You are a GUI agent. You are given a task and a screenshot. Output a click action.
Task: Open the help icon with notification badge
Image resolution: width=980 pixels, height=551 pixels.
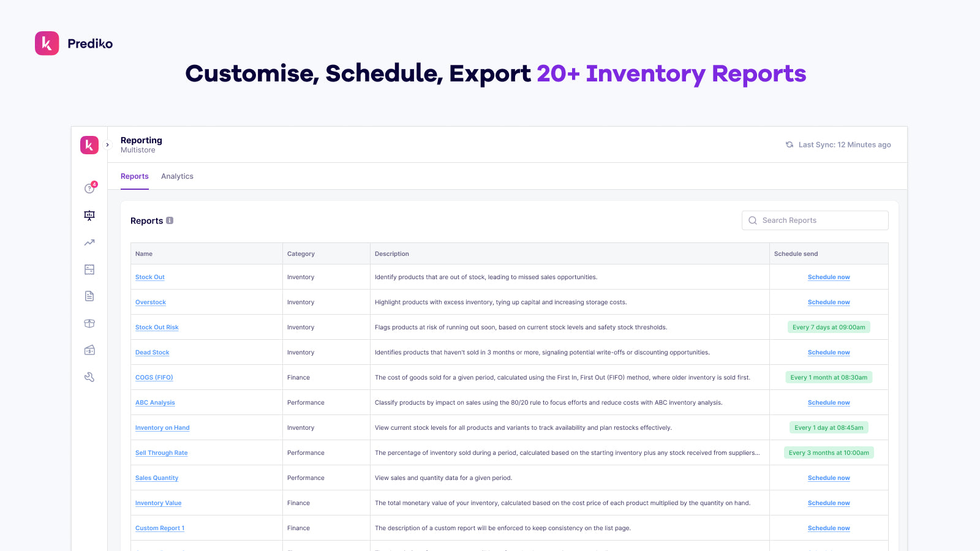(x=90, y=188)
